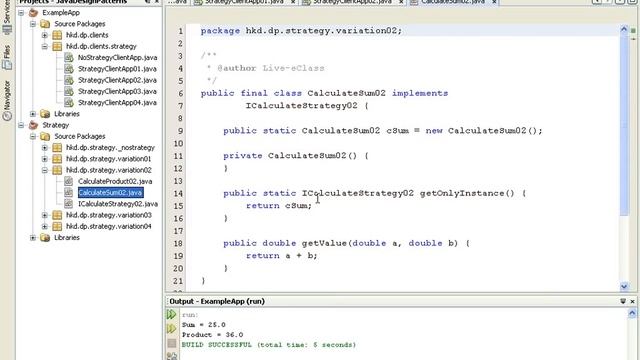This screenshot has height=360, width=640.
Task: Re-run the ExampleApp from Output panel
Action: [171, 315]
